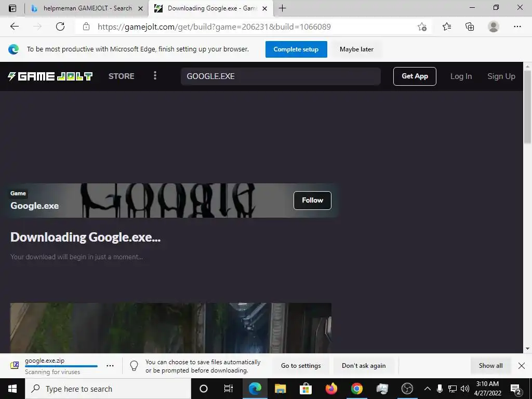Open File Explorer from taskbar
Image resolution: width=532 pixels, height=399 pixels.
(280, 389)
